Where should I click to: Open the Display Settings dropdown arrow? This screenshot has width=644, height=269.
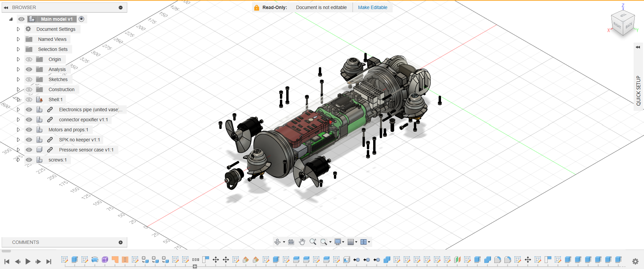click(x=343, y=242)
